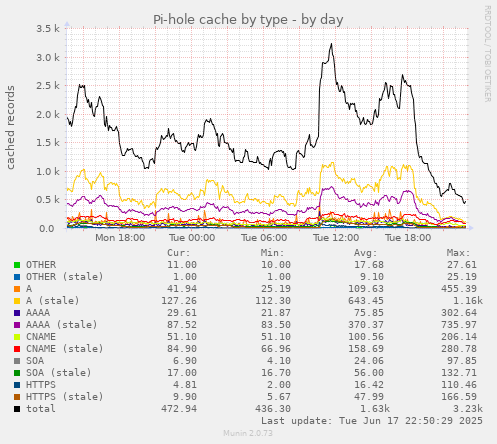The height and width of the screenshot is (444, 497).
Task: Click the HTTPS (stale) max 166.59
Action: coord(459,397)
